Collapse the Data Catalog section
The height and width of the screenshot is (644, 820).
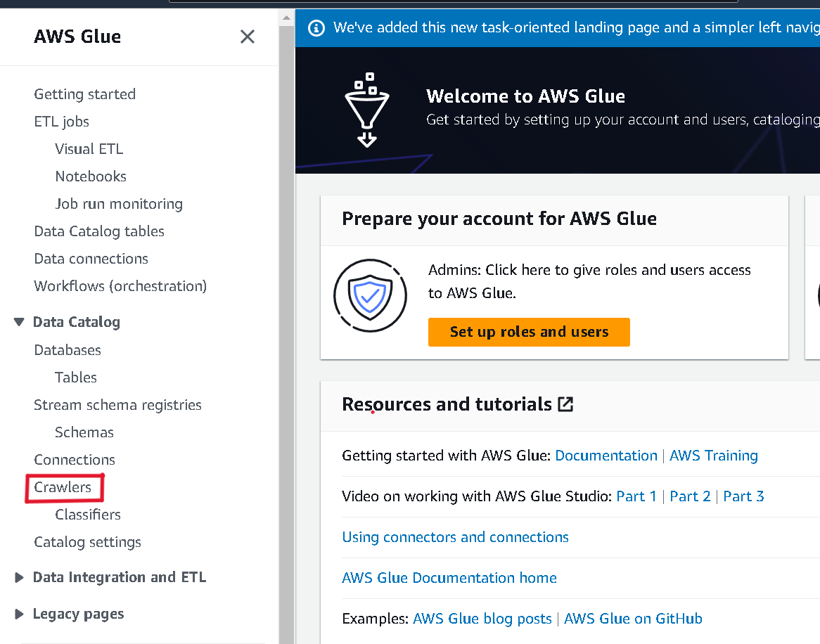tap(19, 322)
